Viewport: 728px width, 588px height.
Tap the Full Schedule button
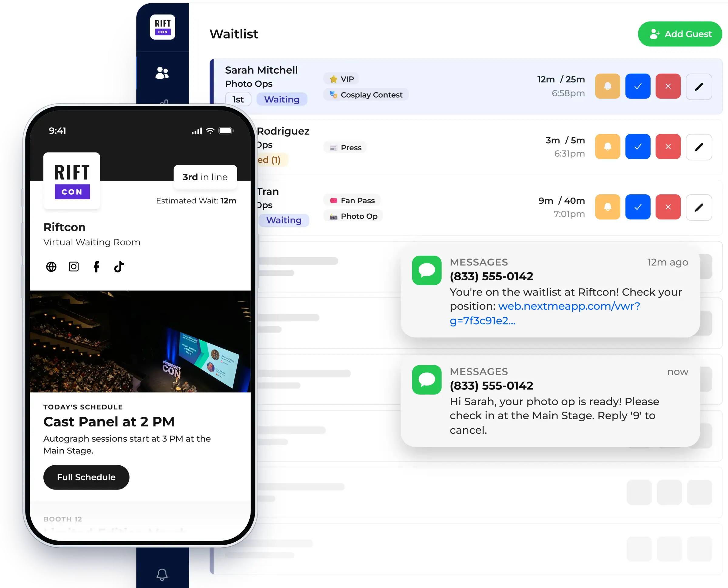point(86,477)
